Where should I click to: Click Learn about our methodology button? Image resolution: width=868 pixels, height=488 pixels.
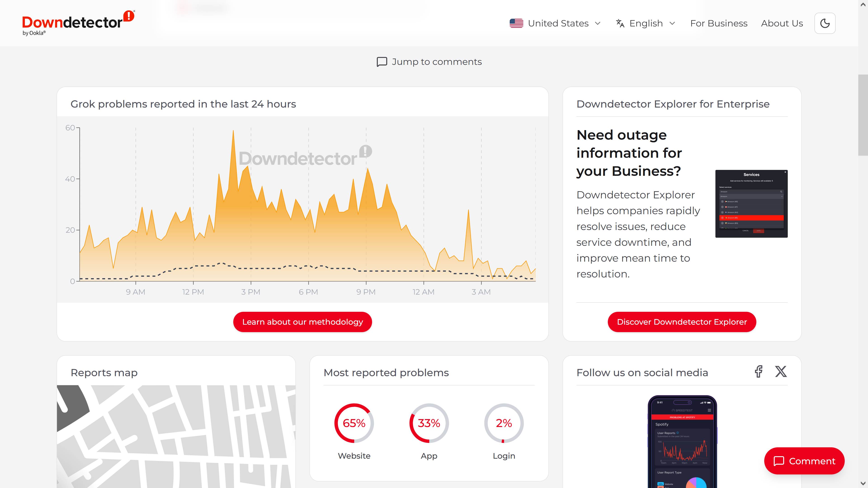(x=302, y=322)
